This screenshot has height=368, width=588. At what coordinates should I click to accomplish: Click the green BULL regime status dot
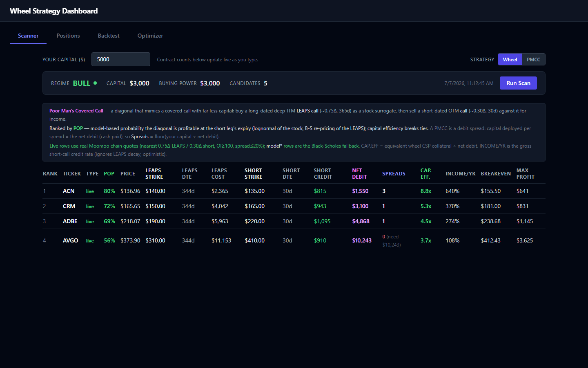click(95, 83)
